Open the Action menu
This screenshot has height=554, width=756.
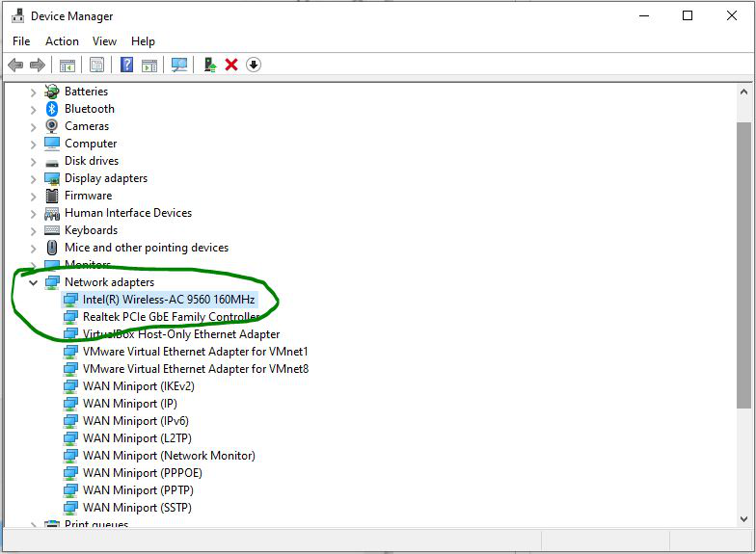click(62, 41)
